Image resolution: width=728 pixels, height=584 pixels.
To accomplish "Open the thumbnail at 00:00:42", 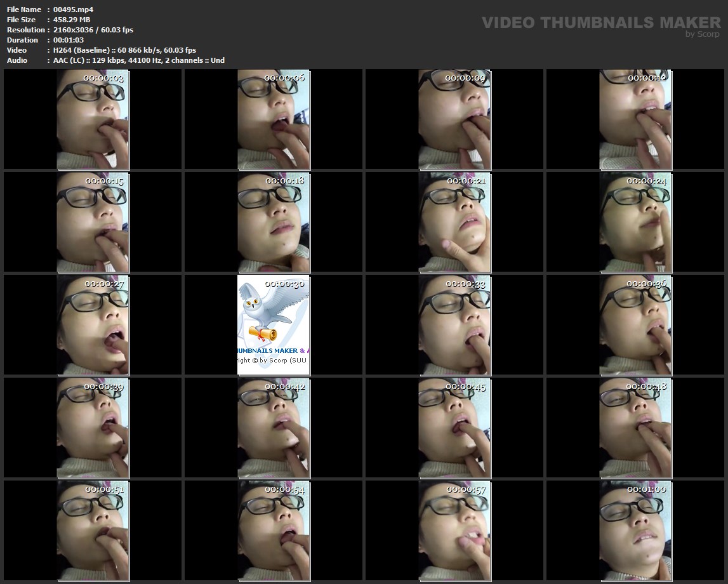I will pyautogui.click(x=274, y=428).
